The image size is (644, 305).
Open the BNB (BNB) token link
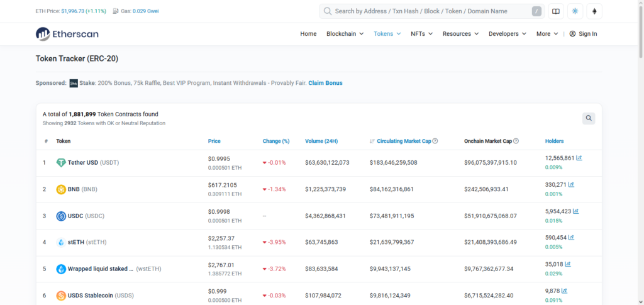pyautogui.click(x=82, y=189)
